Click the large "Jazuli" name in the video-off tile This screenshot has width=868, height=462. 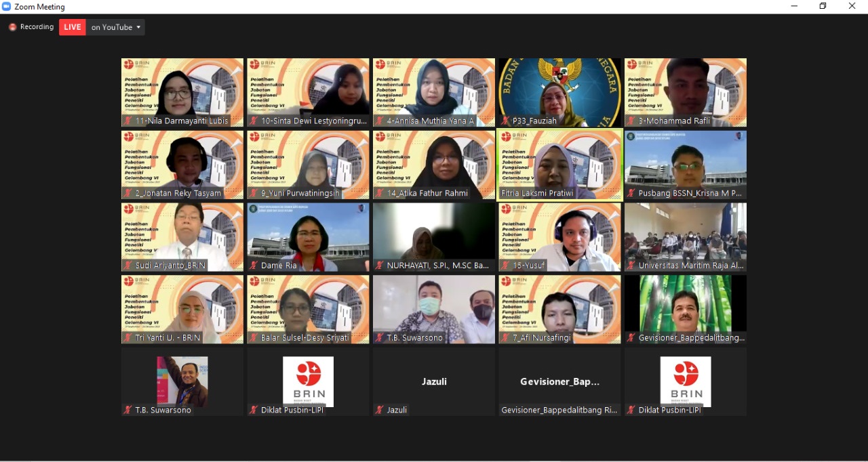[x=434, y=381]
